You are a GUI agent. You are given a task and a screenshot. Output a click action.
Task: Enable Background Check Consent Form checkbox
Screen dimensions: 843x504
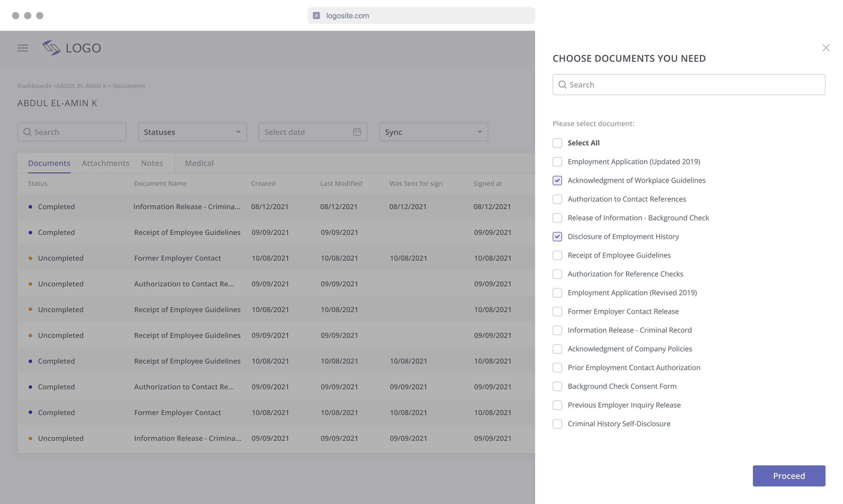tap(557, 386)
